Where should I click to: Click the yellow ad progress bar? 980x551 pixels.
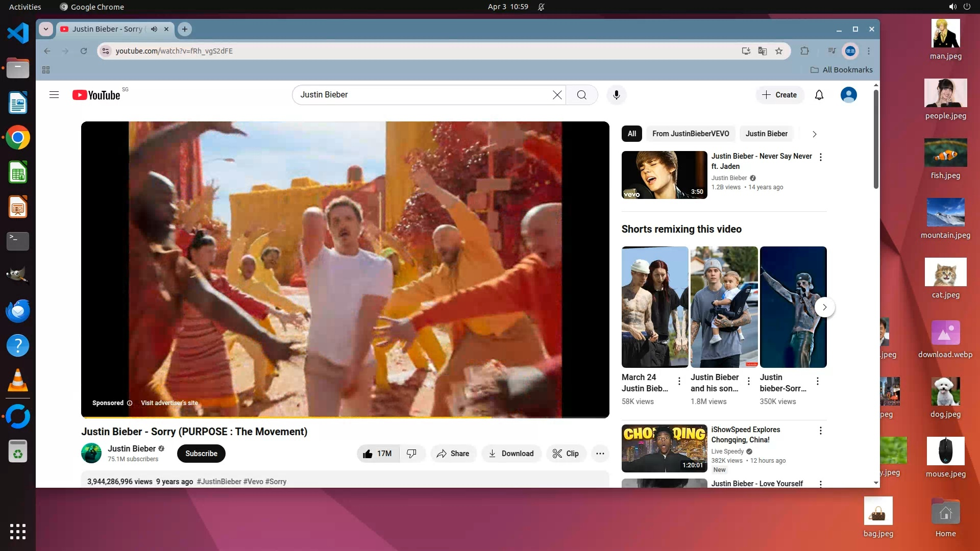[x=286, y=417]
